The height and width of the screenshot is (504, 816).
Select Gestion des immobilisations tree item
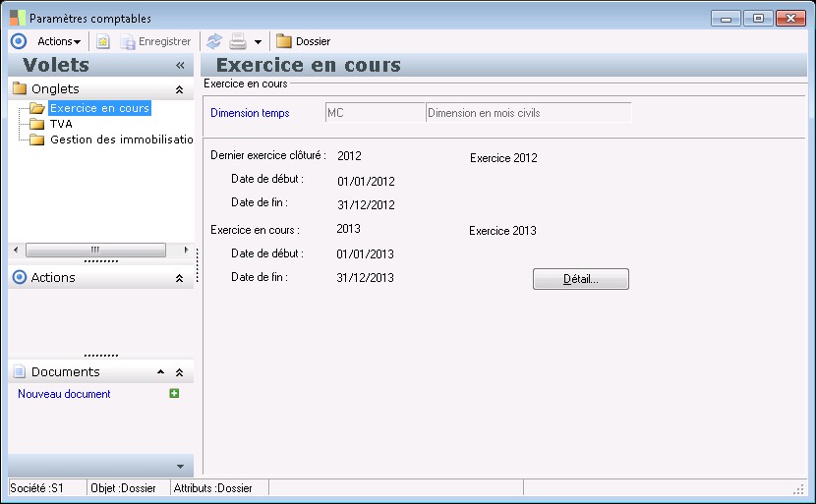(x=122, y=140)
